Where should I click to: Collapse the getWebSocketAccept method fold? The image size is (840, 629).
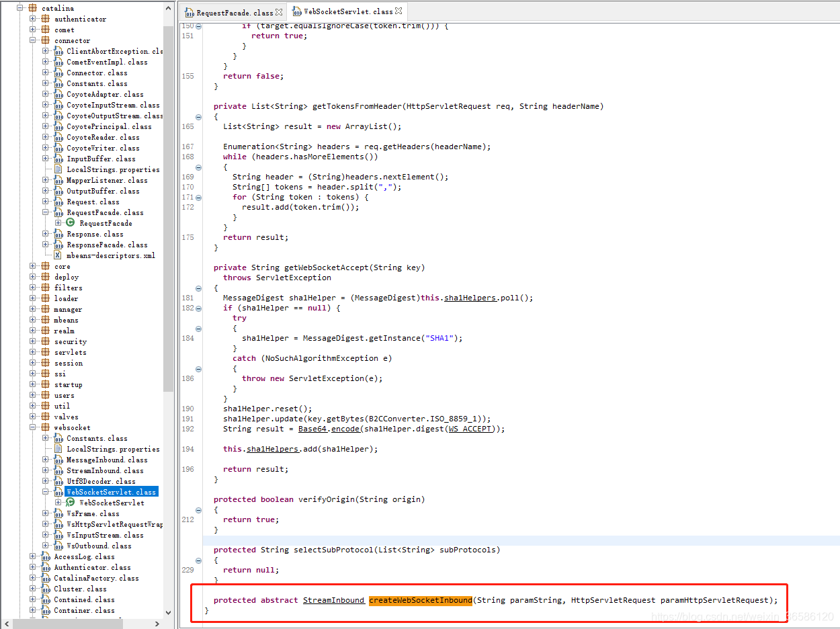pos(198,288)
